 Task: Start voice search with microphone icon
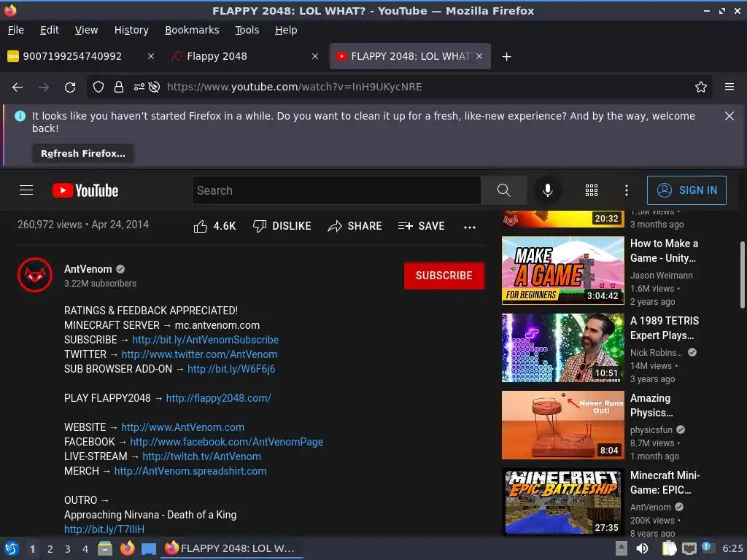coord(548,190)
